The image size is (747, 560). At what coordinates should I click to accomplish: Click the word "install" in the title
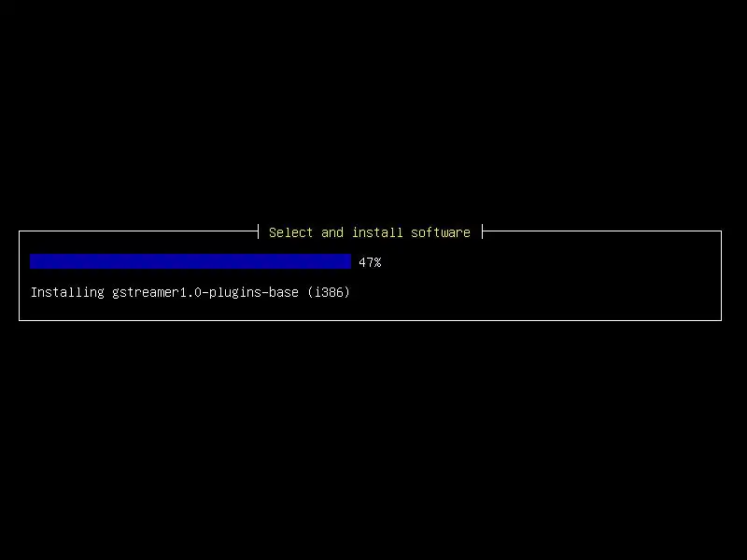[377, 232]
